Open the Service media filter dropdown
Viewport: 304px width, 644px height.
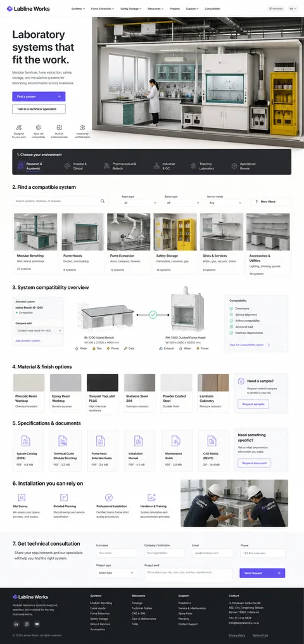click(x=225, y=203)
